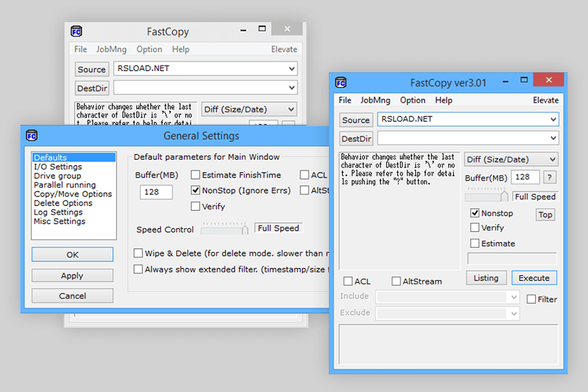Expand the Source path dropdown in ver3.01 window

(553, 119)
